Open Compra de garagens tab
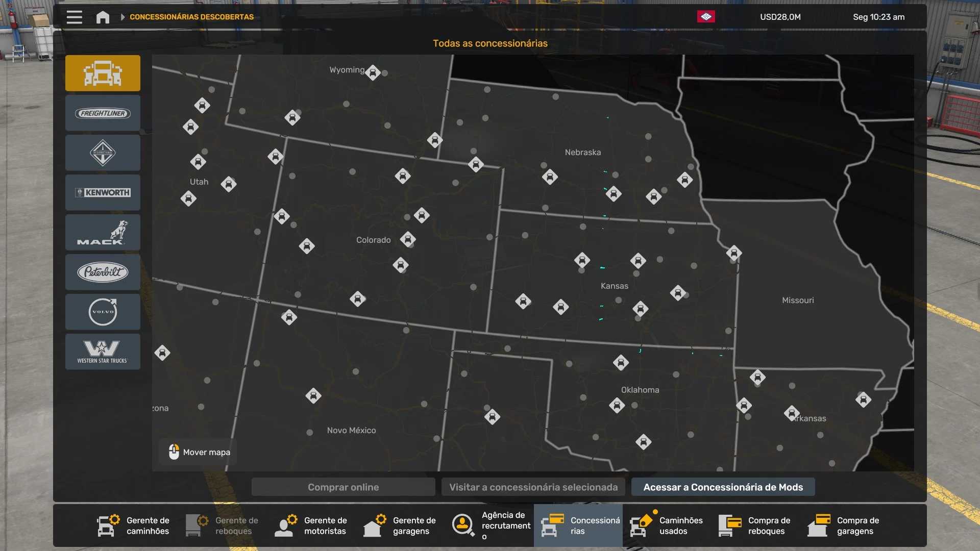 844,525
